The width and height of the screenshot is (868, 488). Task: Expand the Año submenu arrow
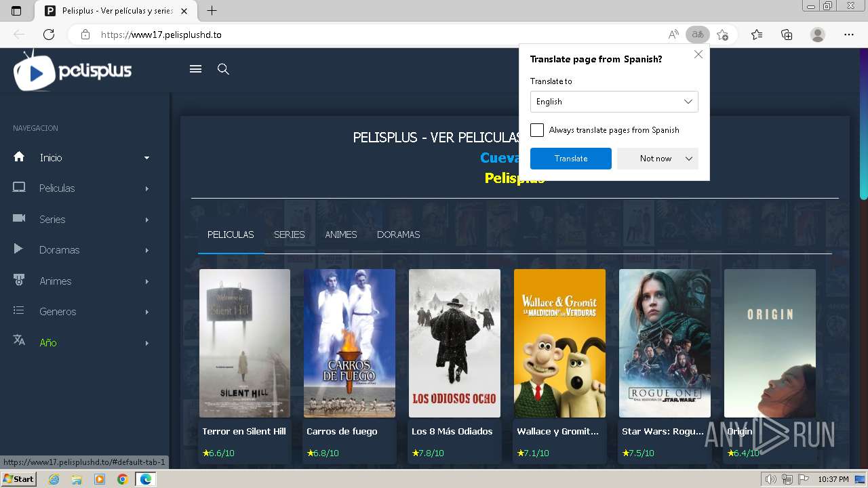click(146, 343)
